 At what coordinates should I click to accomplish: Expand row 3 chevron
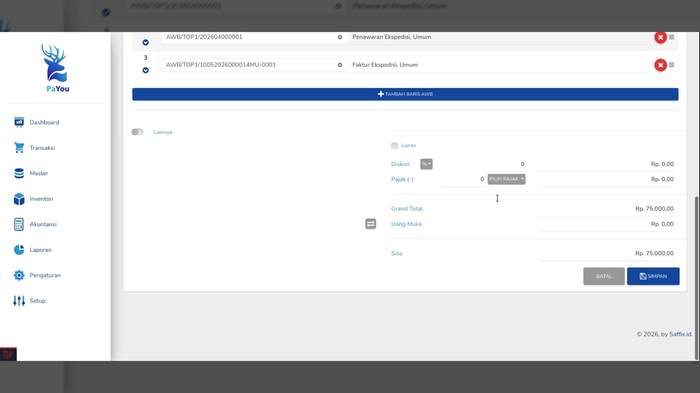pos(146,70)
